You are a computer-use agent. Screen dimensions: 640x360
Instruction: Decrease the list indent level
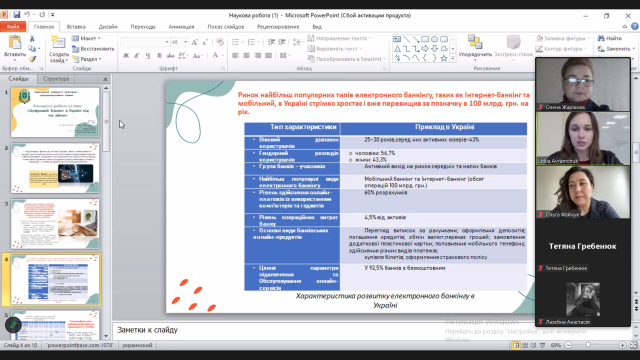pos(271,42)
